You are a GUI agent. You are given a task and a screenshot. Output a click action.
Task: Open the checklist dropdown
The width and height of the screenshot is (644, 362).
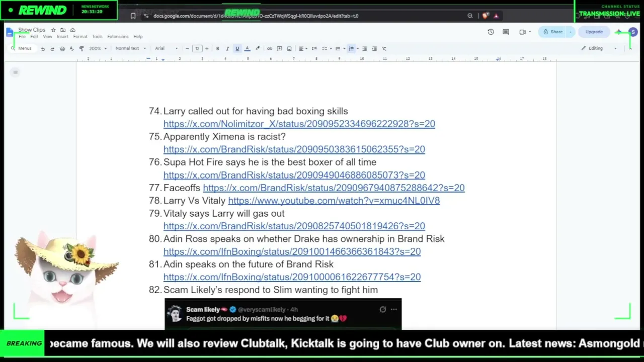click(x=326, y=49)
